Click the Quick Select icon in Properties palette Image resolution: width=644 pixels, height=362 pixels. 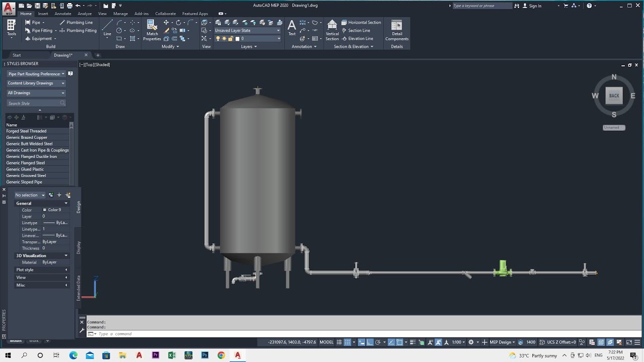pos(68,195)
